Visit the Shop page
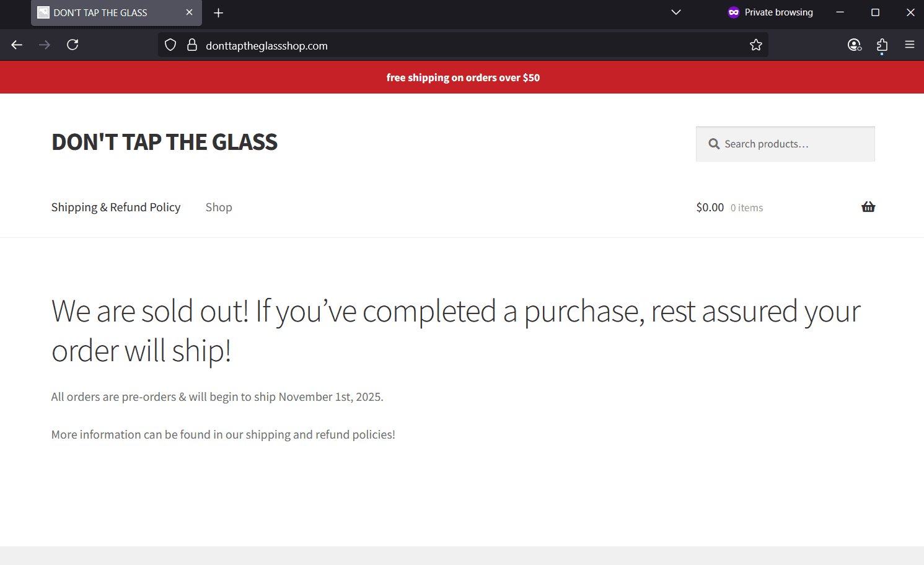This screenshot has height=565, width=924. [x=218, y=207]
